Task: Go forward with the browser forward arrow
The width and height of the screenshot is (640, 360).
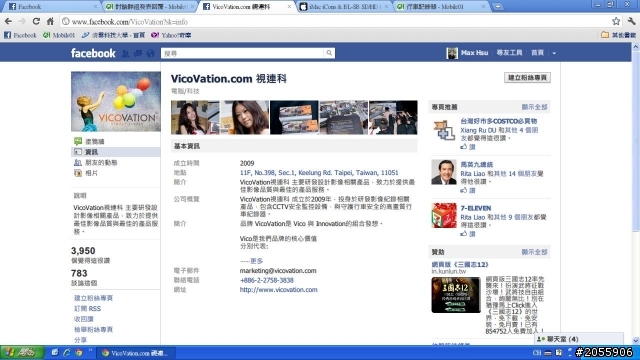Action: (22, 21)
